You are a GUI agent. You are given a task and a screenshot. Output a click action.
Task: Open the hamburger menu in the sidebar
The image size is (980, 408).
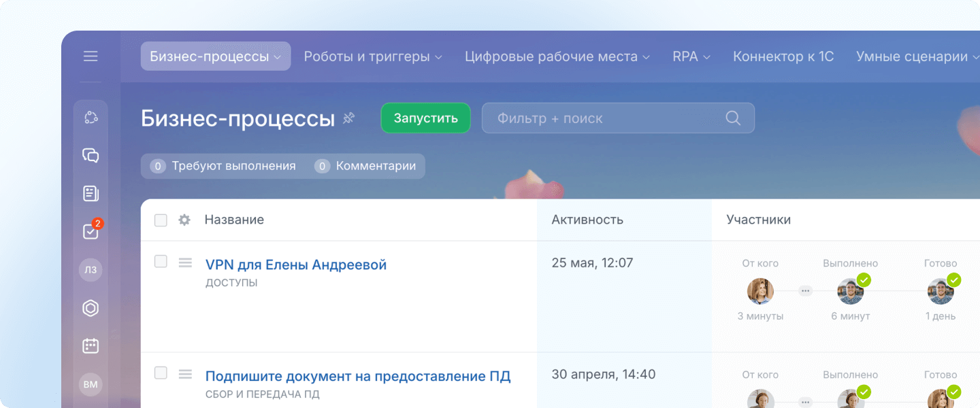(91, 56)
